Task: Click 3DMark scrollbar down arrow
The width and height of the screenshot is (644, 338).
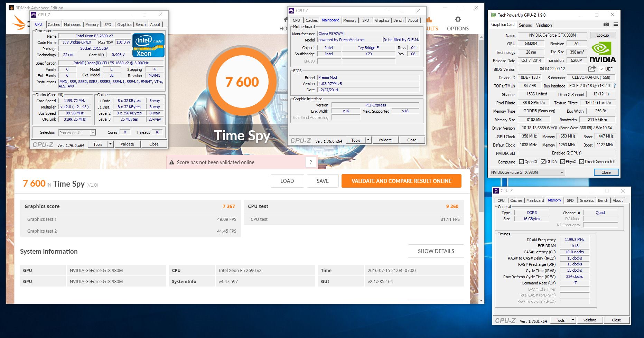Action: tap(481, 301)
